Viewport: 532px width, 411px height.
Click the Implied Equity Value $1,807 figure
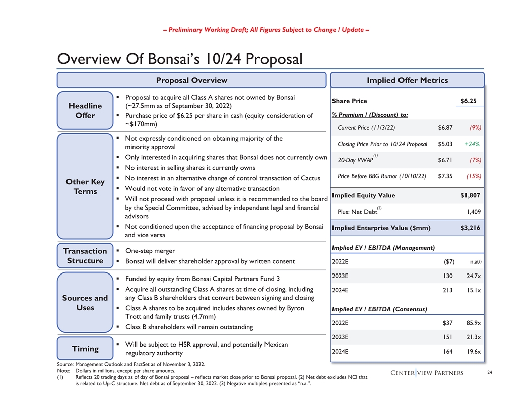point(470,195)
